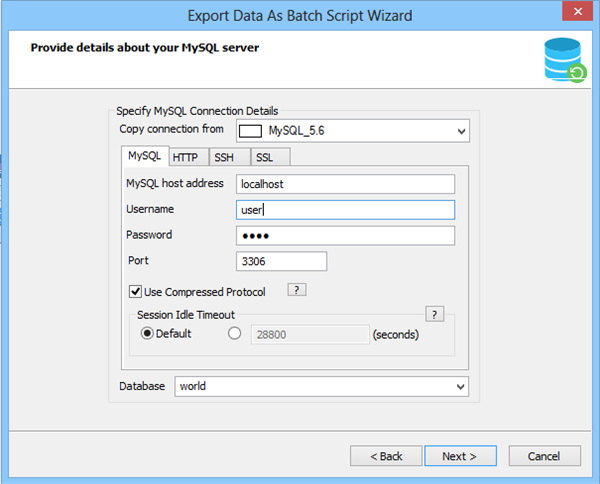The width and height of the screenshot is (600, 484).
Task: Cancel the export wizard
Action: pyautogui.click(x=545, y=456)
